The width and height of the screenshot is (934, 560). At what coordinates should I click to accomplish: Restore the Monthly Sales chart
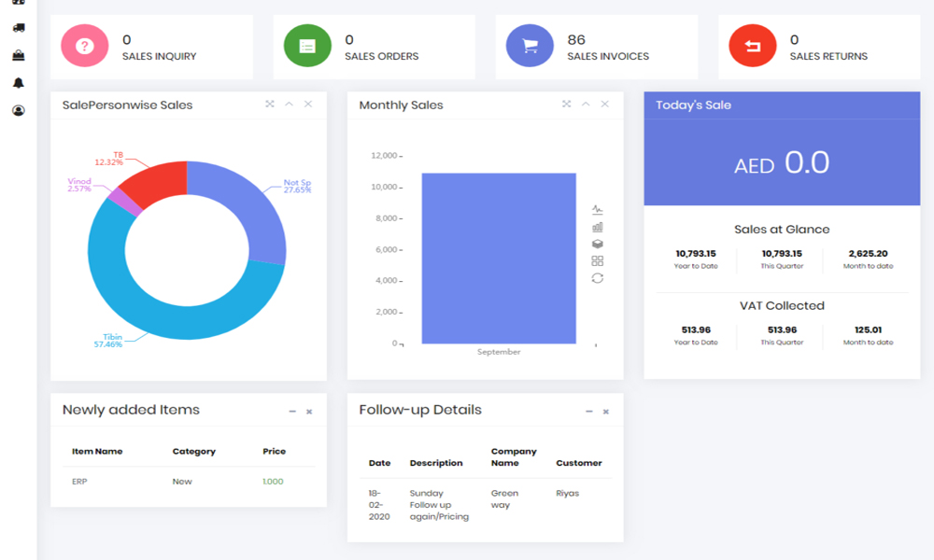[598, 278]
